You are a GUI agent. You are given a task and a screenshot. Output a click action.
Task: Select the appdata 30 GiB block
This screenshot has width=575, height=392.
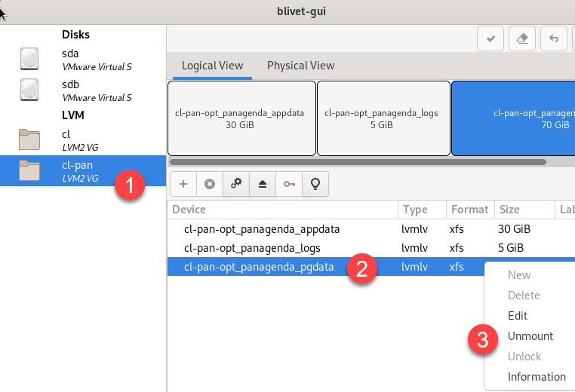click(x=241, y=118)
